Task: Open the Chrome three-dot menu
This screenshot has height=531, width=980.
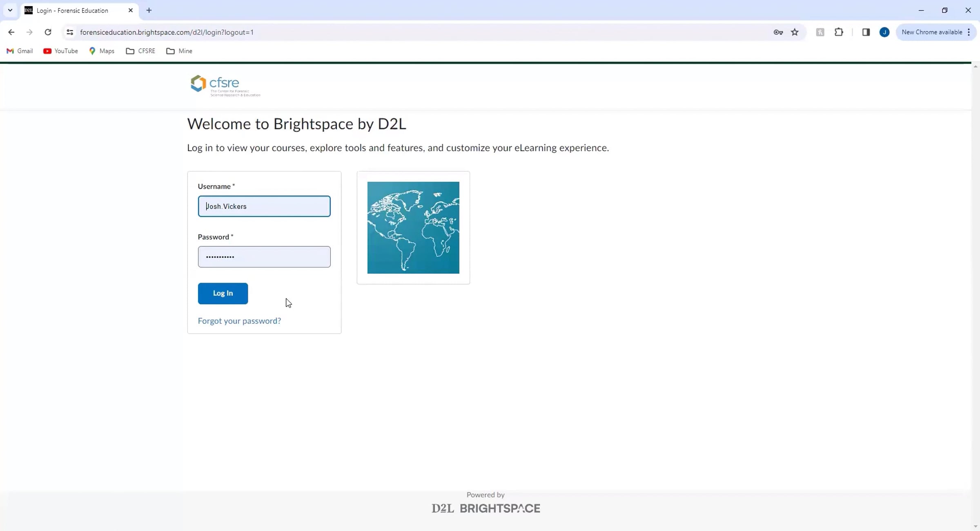Action: (x=969, y=32)
